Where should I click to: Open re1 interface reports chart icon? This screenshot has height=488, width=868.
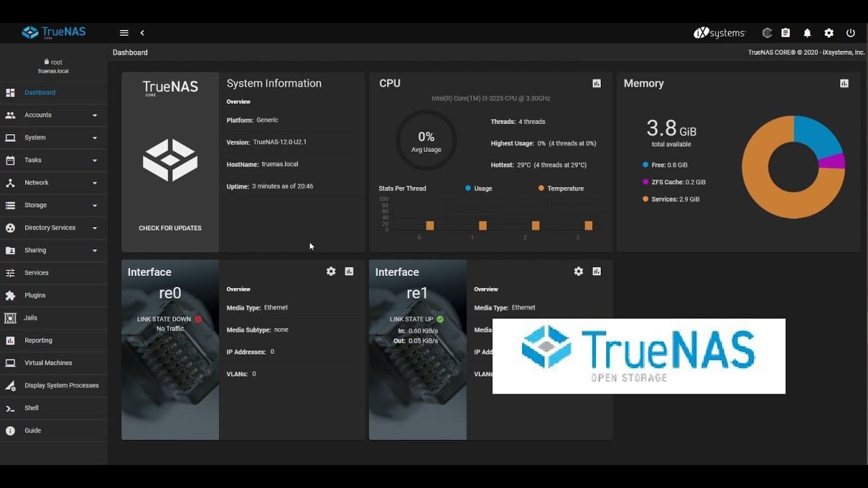click(x=597, y=271)
